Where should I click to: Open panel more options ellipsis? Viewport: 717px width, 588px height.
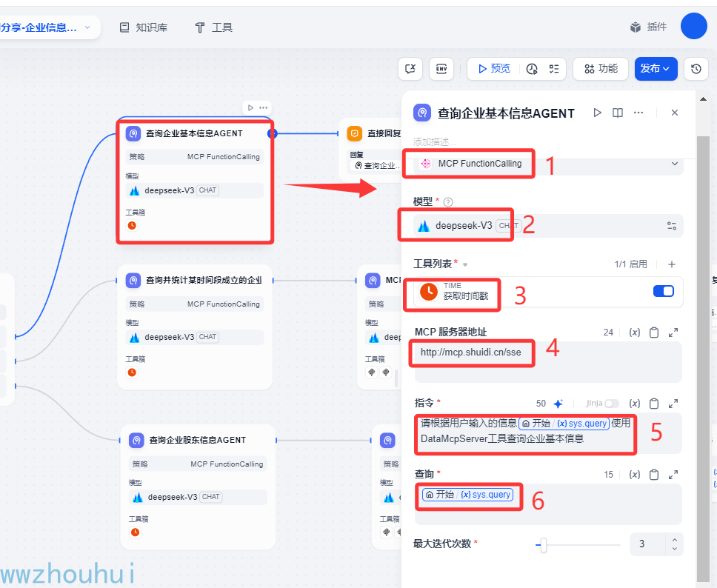(x=638, y=113)
